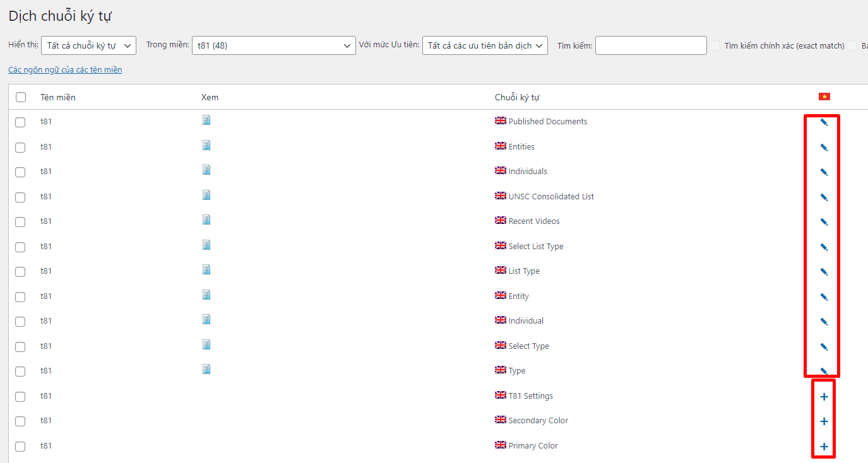Click Vietnam flag column header
Screen dimensions: 868x463
(824, 97)
